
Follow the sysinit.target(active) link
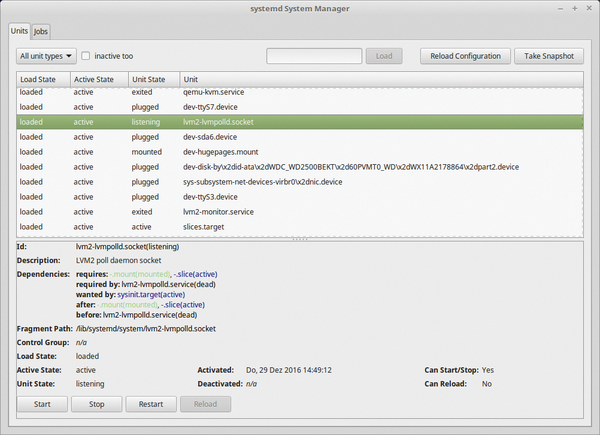(151, 295)
